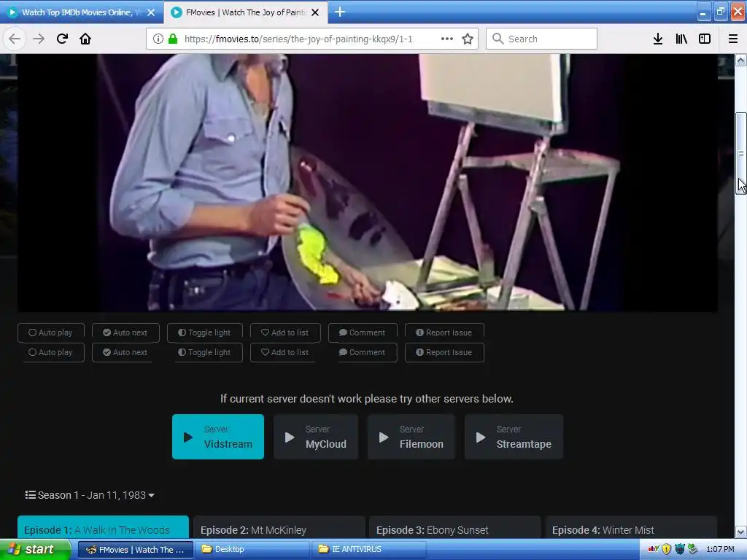Close the FMovies Joy of Painting tab
This screenshot has height=560, width=747.
pos(315,12)
